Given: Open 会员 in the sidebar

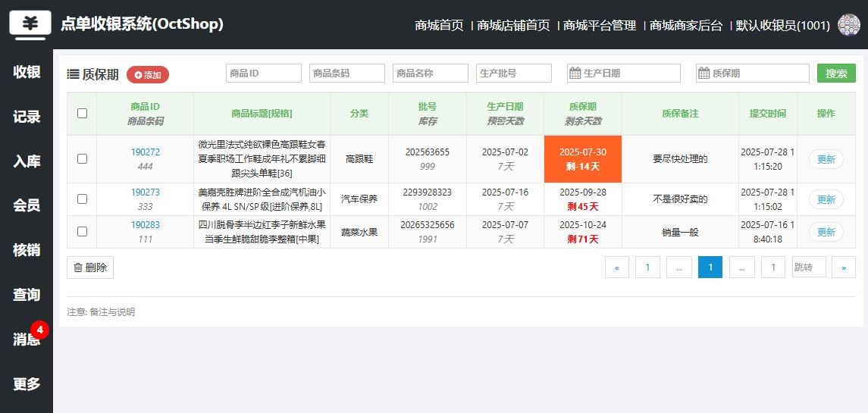Looking at the screenshot, I should point(27,205).
